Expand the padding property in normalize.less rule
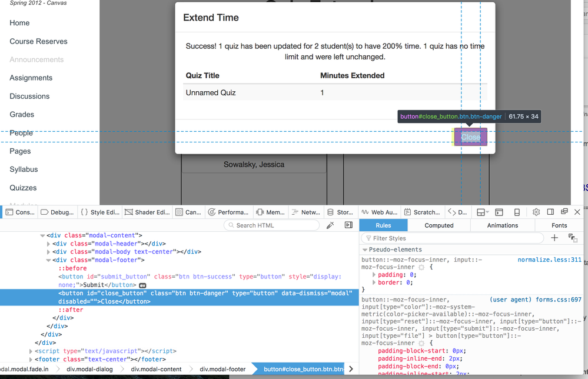The image size is (588, 379). pyautogui.click(x=374, y=275)
